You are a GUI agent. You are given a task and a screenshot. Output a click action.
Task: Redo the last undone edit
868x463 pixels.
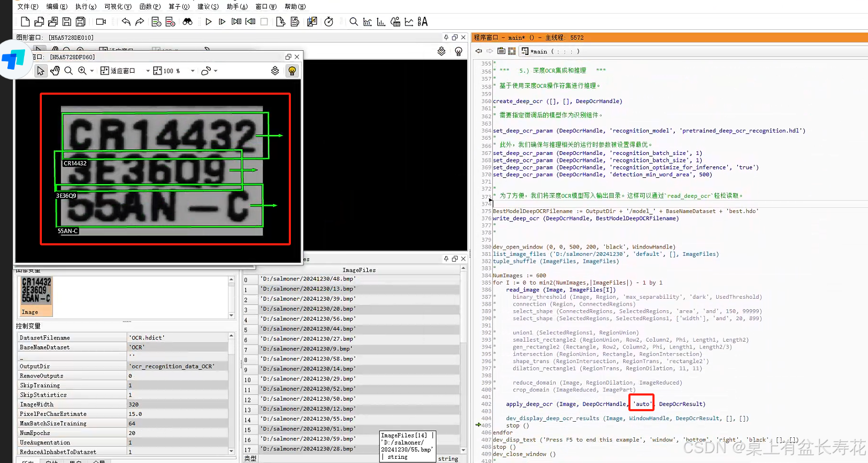140,21
